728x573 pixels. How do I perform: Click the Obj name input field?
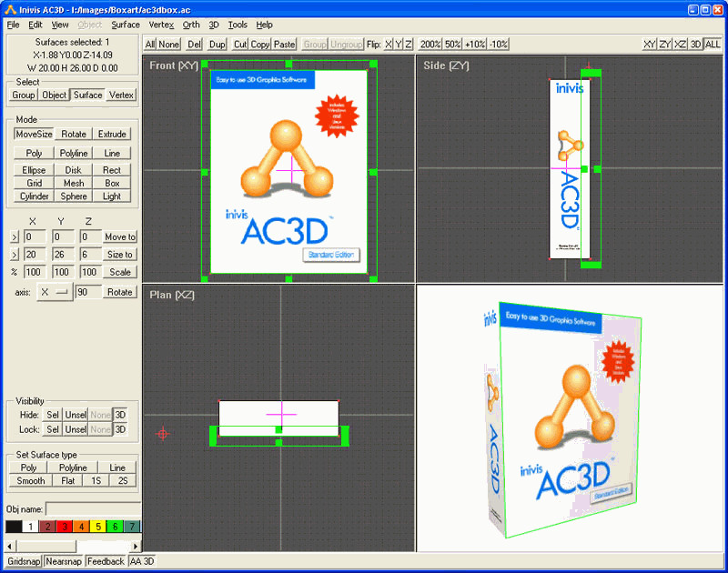tap(94, 509)
